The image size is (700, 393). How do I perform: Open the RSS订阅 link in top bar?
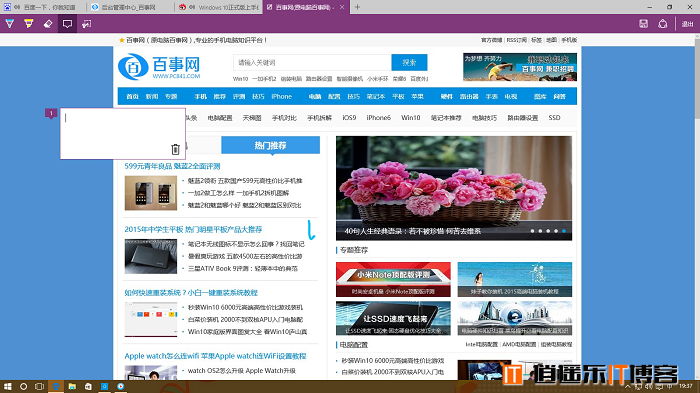point(517,40)
